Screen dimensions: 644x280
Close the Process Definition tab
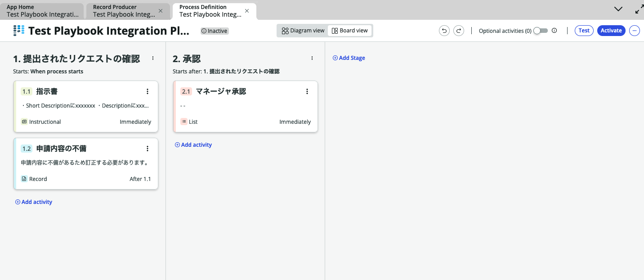tap(246, 10)
